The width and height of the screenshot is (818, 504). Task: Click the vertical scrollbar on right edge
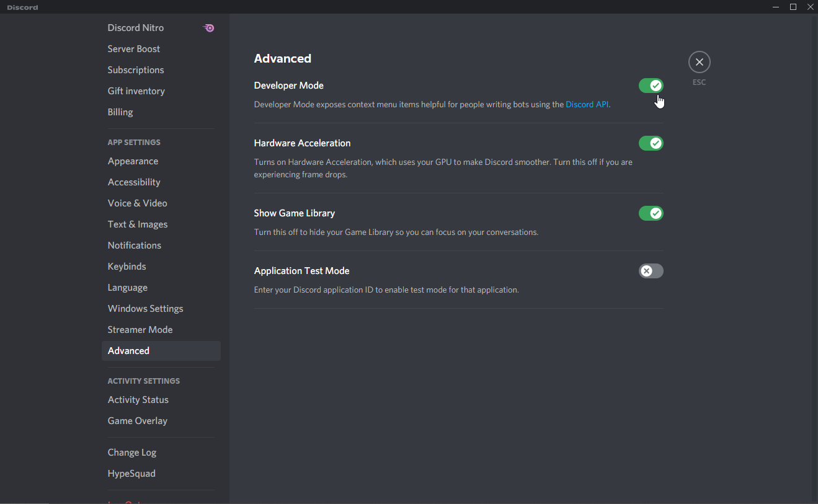pos(814,248)
